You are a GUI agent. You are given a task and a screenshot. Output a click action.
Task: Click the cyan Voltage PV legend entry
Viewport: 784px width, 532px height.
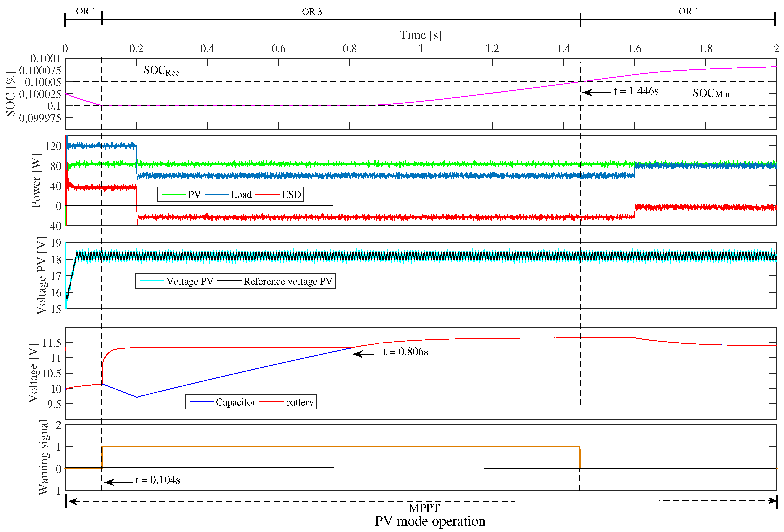[190, 281]
